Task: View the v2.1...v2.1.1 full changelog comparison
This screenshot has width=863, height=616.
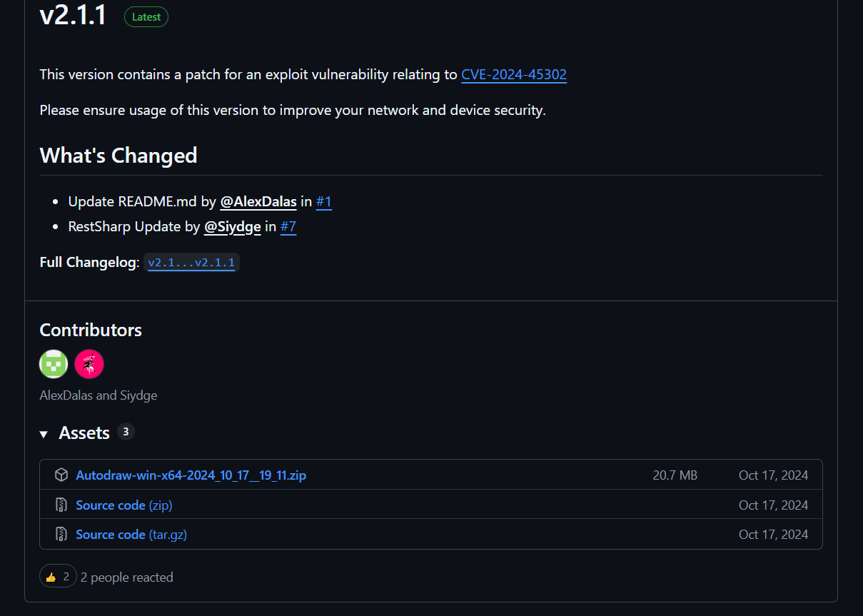Action: pos(191,263)
